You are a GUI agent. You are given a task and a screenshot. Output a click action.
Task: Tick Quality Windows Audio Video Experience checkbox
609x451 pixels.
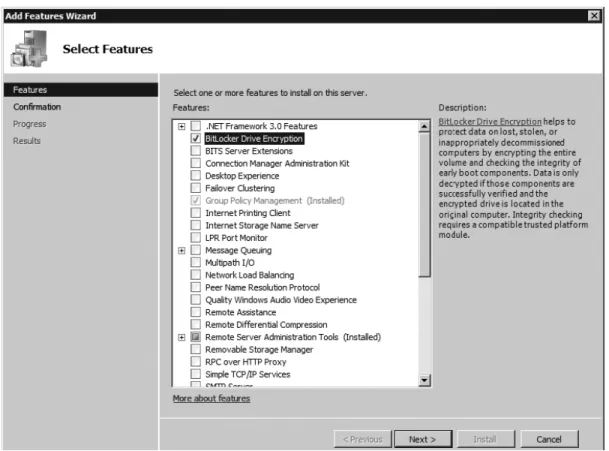(x=196, y=300)
